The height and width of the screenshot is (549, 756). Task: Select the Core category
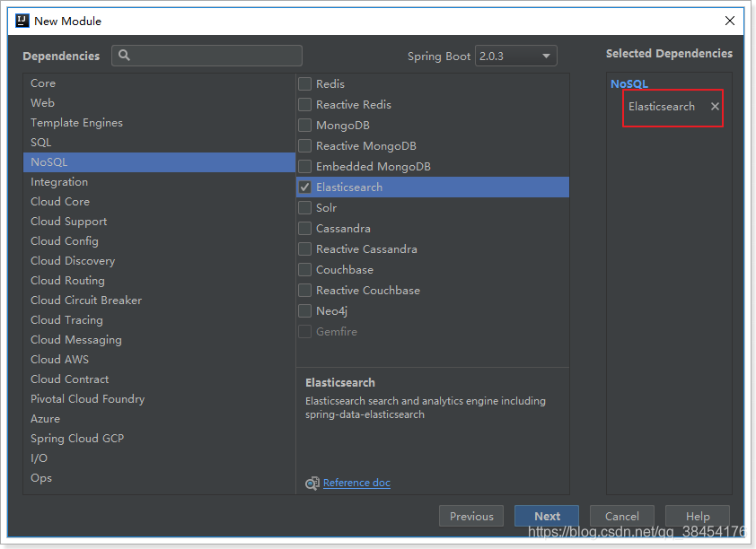pos(159,83)
